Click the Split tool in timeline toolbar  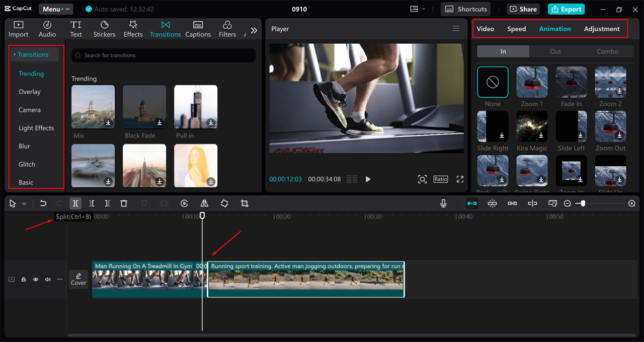75,203
